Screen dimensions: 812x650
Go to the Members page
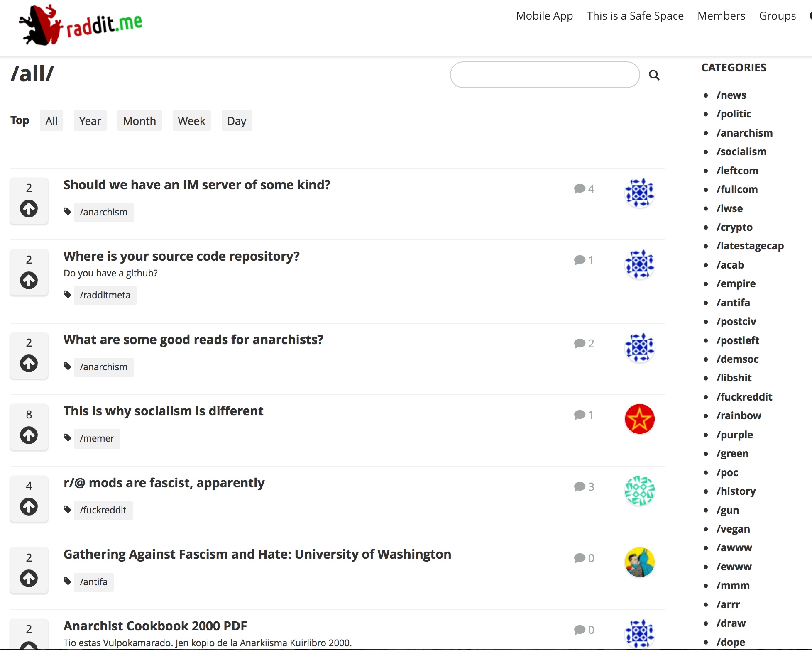point(722,16)
